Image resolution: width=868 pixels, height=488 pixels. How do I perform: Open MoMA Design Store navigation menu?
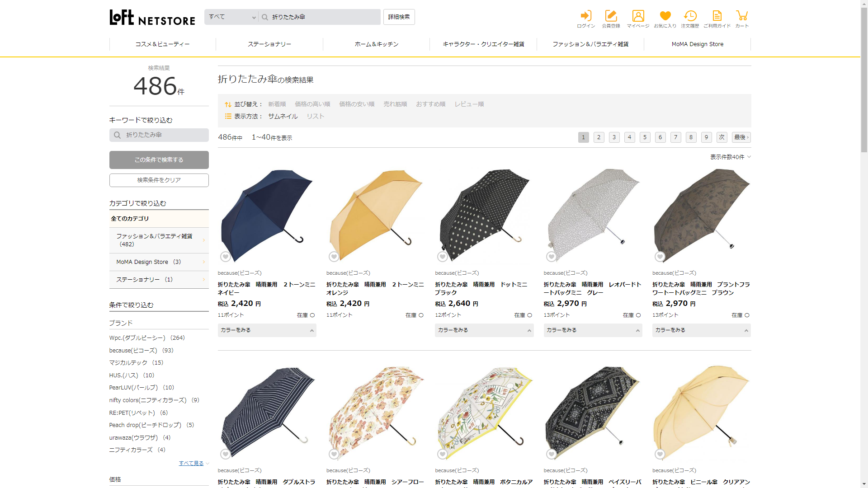click(697, 44)
